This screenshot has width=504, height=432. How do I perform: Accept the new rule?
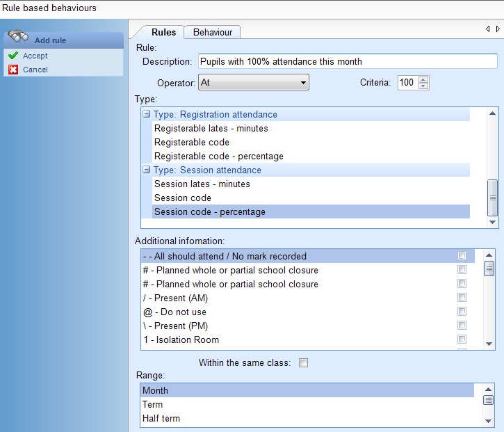pyautogui.click(x=35, y=56)
